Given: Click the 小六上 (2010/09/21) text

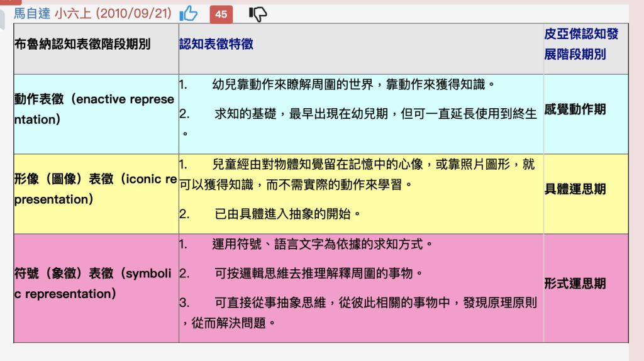Looking at the screenshot, I should point(113,13).
